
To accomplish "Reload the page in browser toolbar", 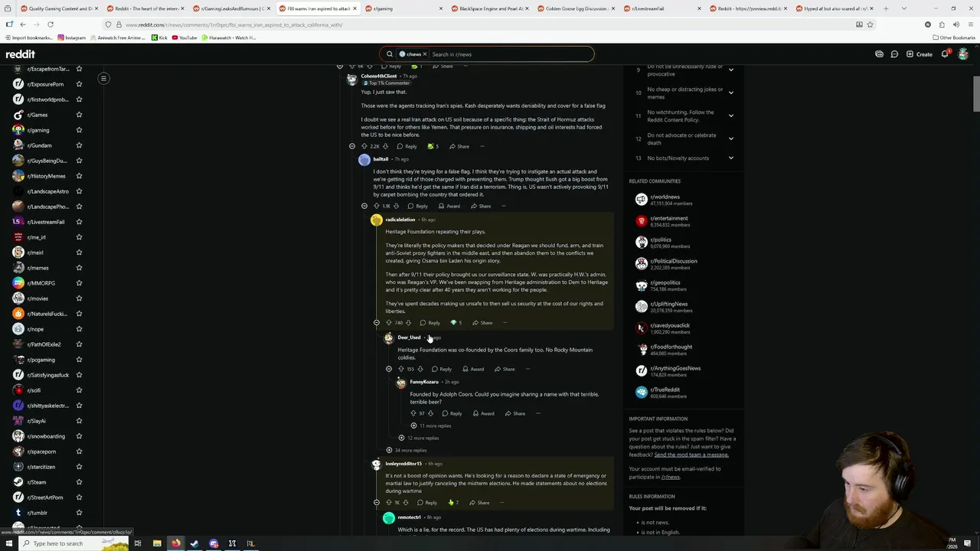I will pos(51,24).
